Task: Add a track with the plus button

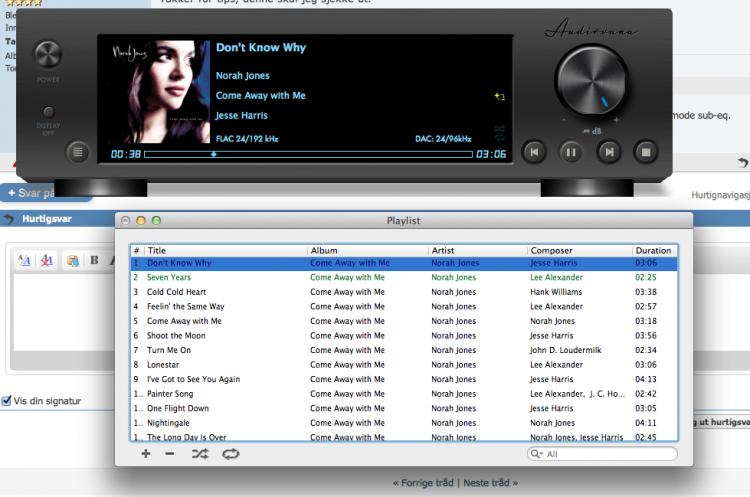Action: pos(146,453)
